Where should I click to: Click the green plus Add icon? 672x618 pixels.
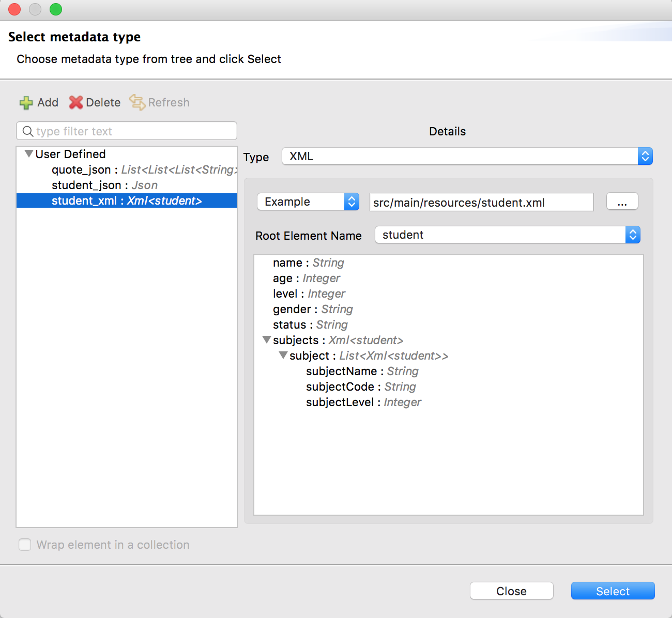pyautogui.click(x=26, y=103)
